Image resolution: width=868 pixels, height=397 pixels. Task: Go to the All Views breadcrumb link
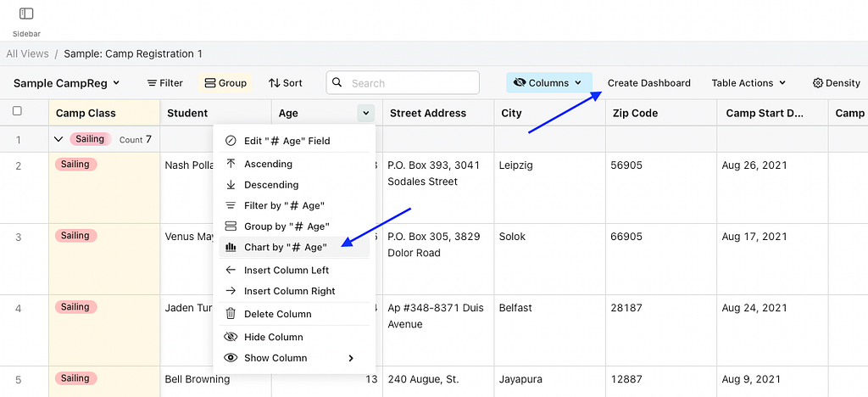(27, 53)
